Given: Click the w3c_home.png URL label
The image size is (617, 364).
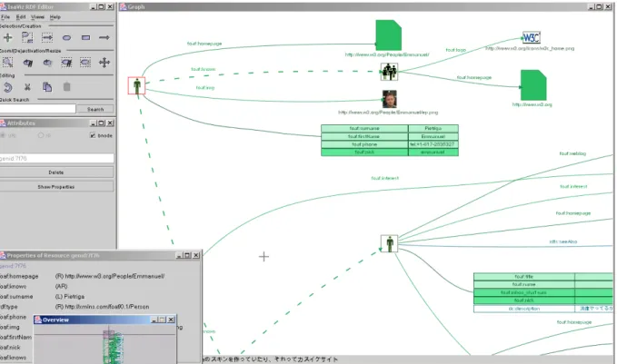Looking at the screenshot, I should [530, 49].
